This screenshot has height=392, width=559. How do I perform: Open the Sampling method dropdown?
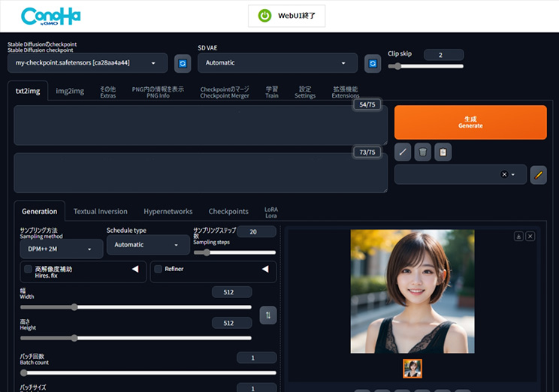(61, 249)
